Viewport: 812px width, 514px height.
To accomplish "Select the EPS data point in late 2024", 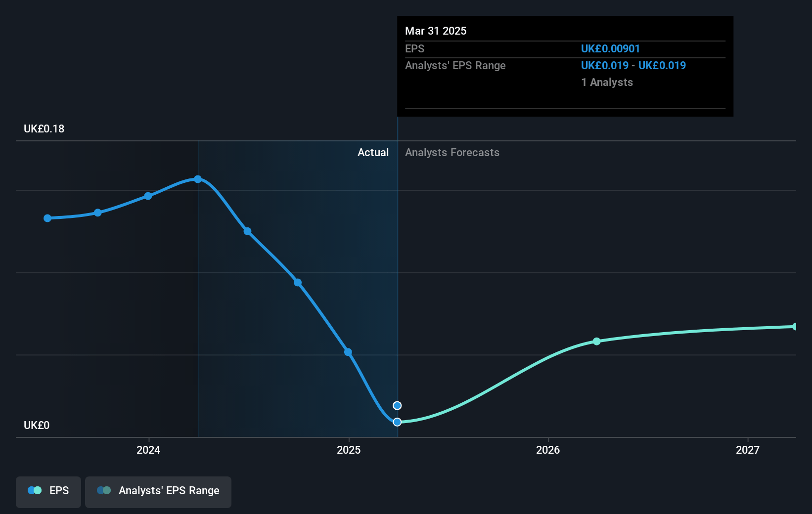I will pyautogui.click(x=298, y=283).
